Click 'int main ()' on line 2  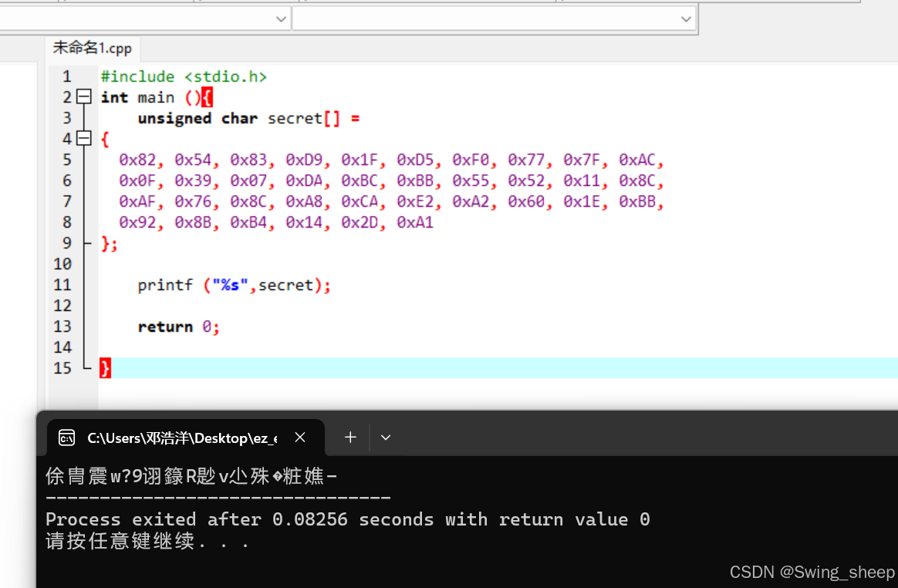pos(150,97)
